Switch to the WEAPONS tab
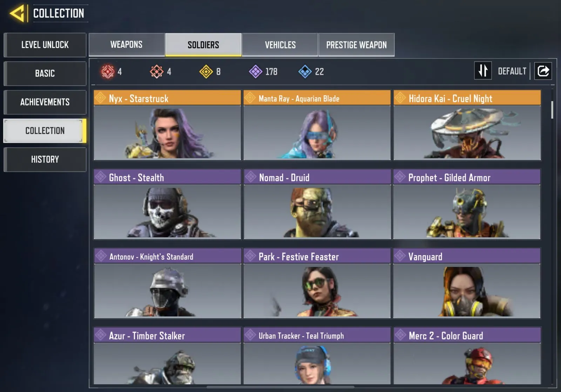Screen dimensions: 561x392 tap(127, 45)
